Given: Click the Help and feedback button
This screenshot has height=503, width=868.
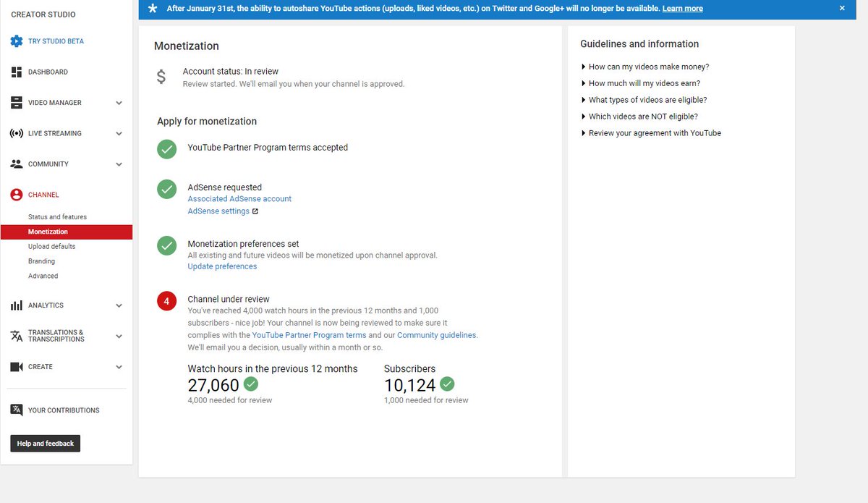Looking at the screenshot, I should point(45,444).
